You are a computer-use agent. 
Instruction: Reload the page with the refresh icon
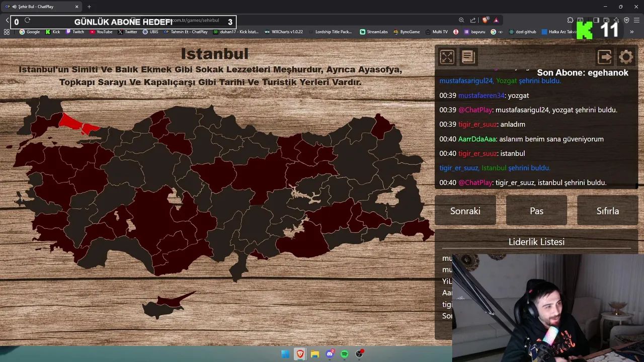pyautogui.click(x=27, y=21)
